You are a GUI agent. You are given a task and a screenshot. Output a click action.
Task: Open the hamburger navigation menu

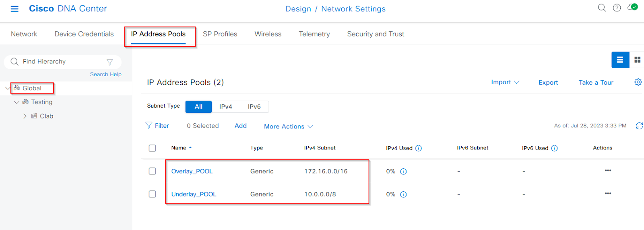coord(14,9)
